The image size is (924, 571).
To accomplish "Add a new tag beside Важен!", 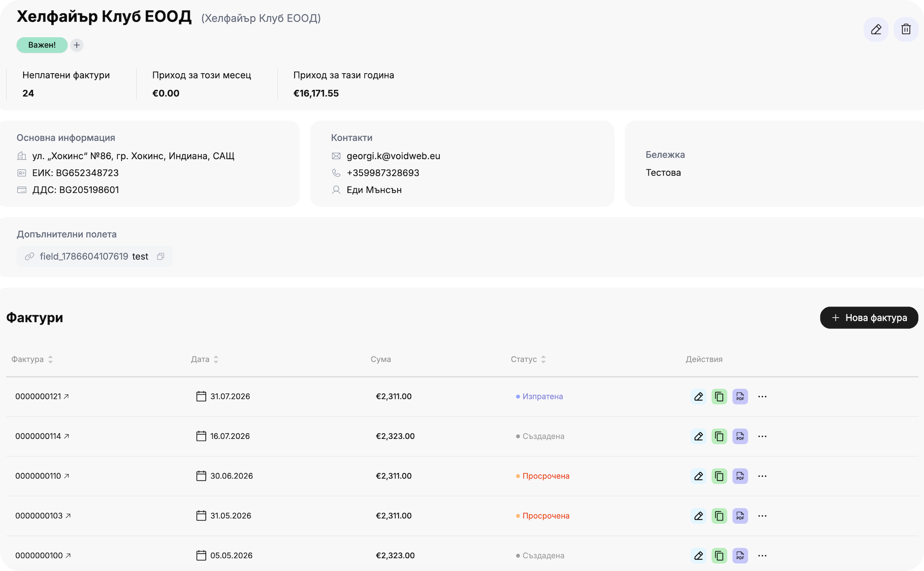I will click(x=77, y=45).
